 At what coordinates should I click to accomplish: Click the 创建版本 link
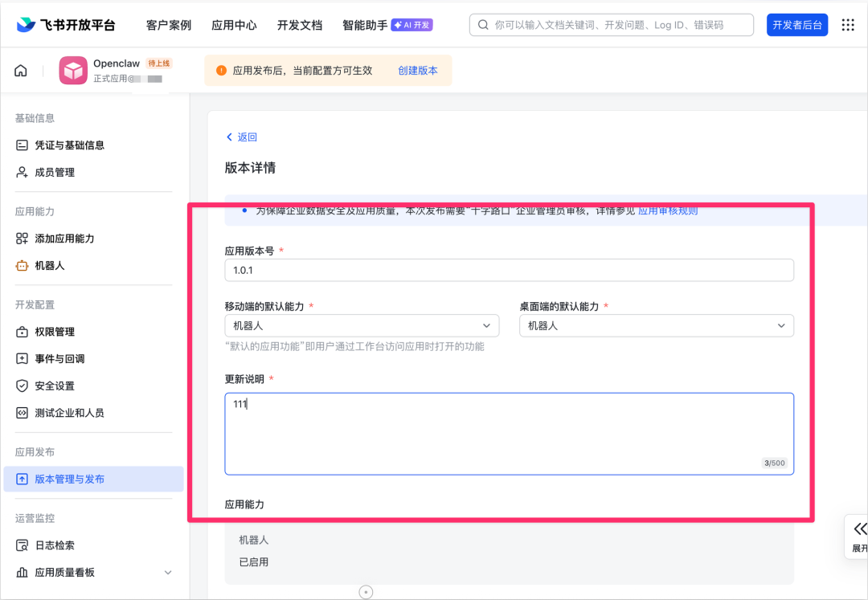[416, 70]
